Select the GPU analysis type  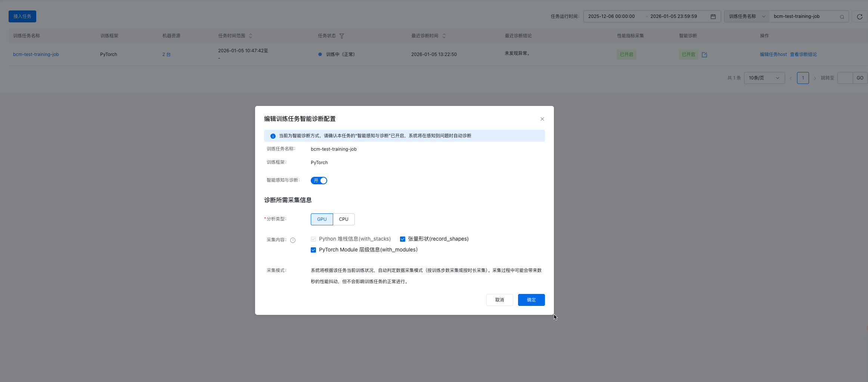pyautogui.click(x=322, y=219)
